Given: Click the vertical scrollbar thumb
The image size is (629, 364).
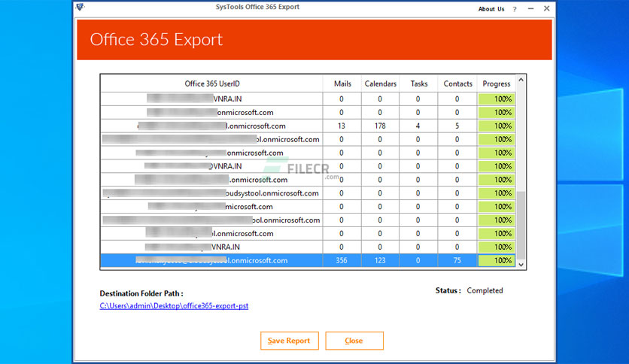Looking at the screenshot, I should coord(521,226).
